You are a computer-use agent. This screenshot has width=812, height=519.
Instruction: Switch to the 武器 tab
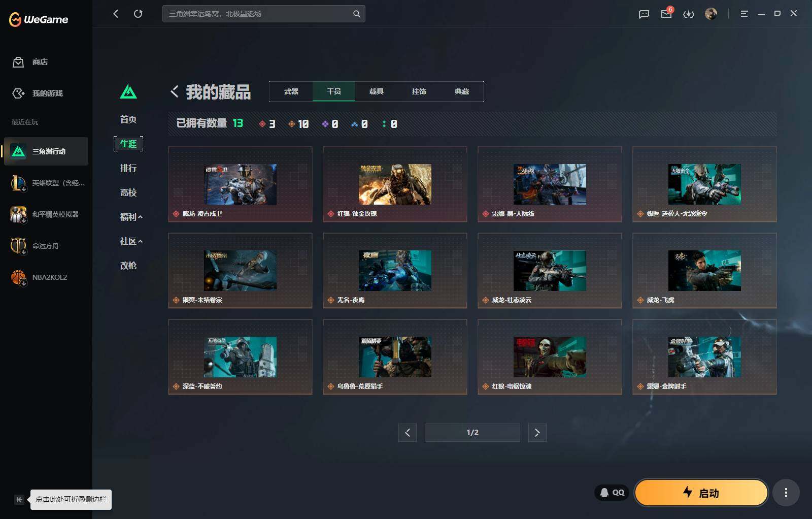pos(291,91)
